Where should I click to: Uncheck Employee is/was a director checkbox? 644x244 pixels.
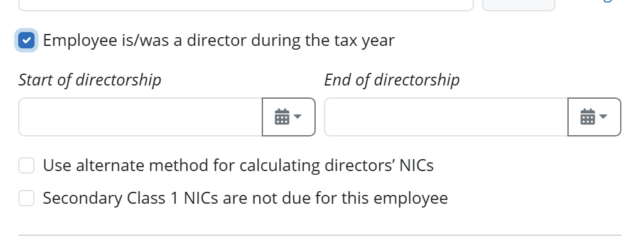pos(26,41)
